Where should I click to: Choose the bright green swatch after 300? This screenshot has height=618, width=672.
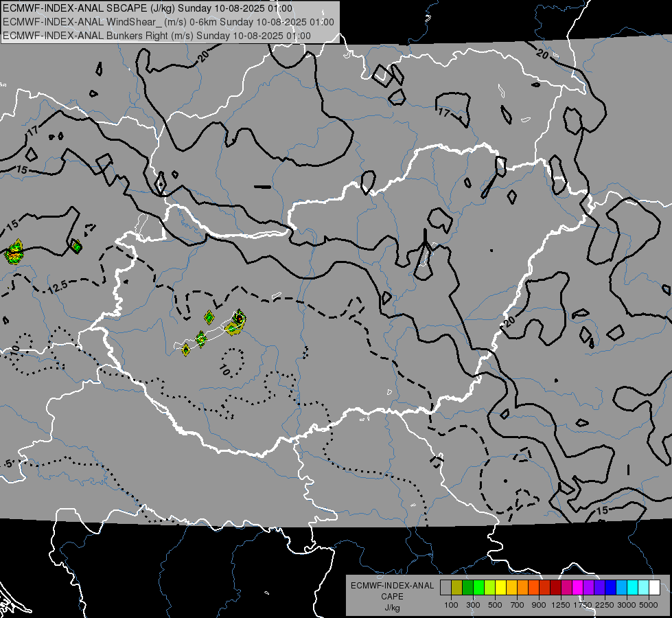pos(478,587)
